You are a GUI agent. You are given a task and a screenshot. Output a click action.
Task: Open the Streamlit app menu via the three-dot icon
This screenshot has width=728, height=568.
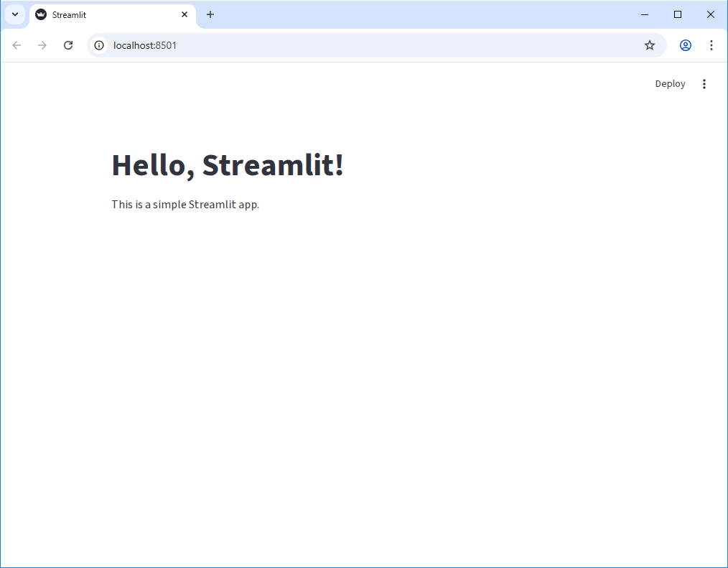pos(704,83)
